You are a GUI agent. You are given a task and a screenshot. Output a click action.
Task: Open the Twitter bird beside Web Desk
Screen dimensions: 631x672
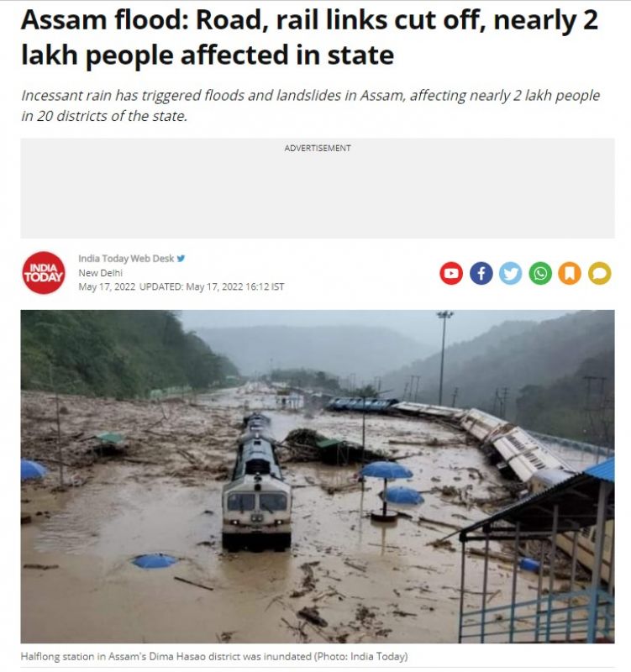tap(181, 259)
